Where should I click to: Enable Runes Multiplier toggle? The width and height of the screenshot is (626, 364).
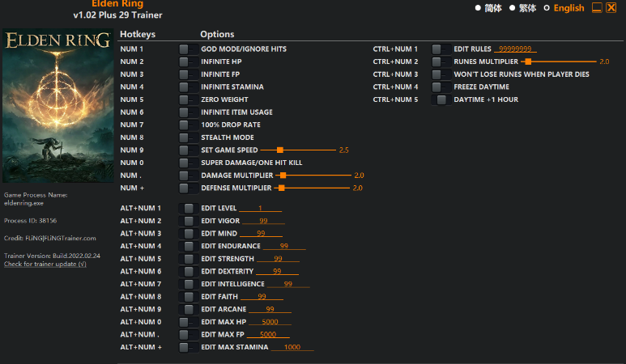[441, 61]
